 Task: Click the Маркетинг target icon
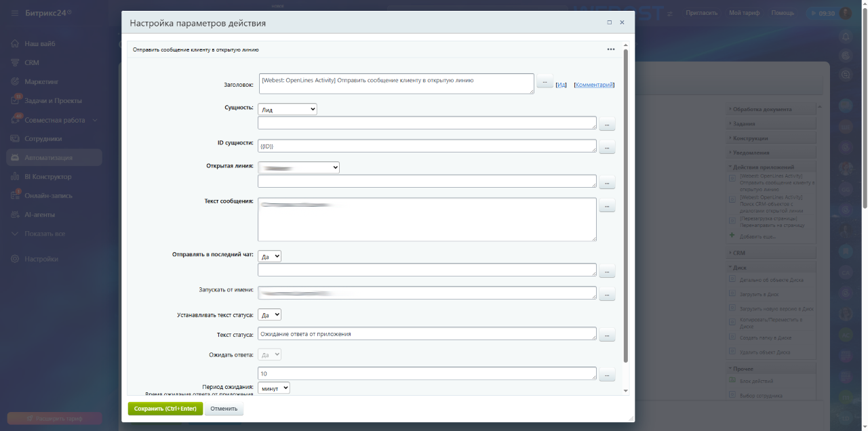pos(16,81)
